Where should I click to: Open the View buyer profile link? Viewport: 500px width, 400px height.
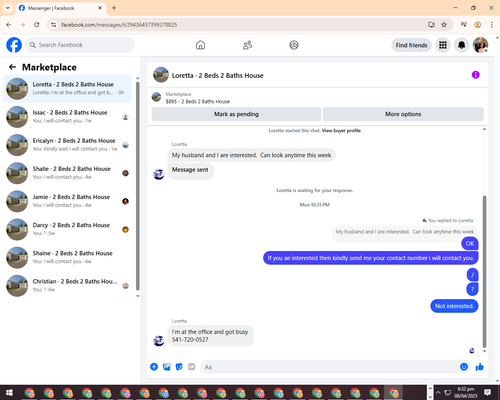pyautogui.click(x=341, y=130)
